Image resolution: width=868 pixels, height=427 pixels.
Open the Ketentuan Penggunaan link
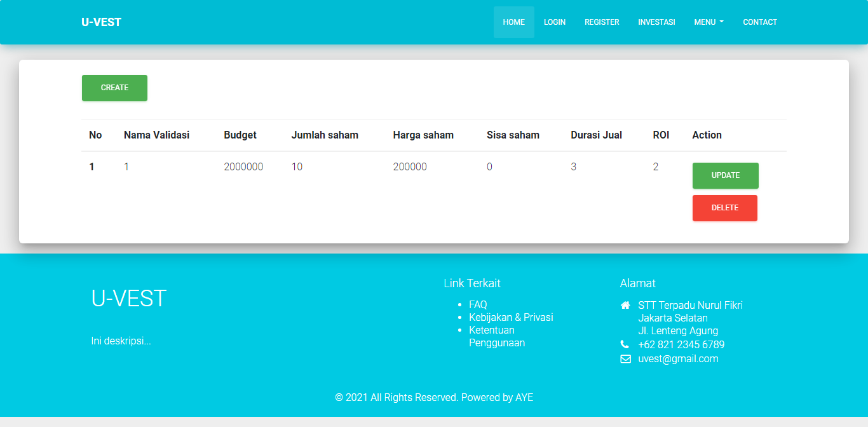497,337
